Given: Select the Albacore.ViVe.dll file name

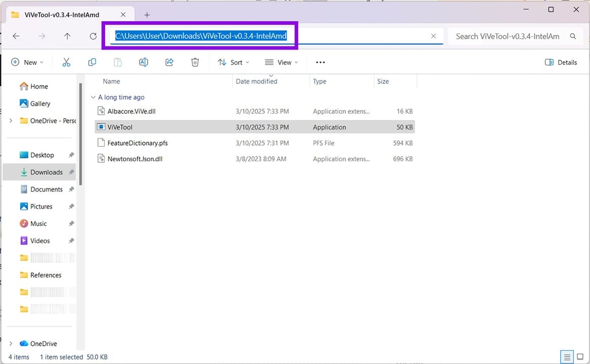Looking at the screenshot, I should 131,111.
